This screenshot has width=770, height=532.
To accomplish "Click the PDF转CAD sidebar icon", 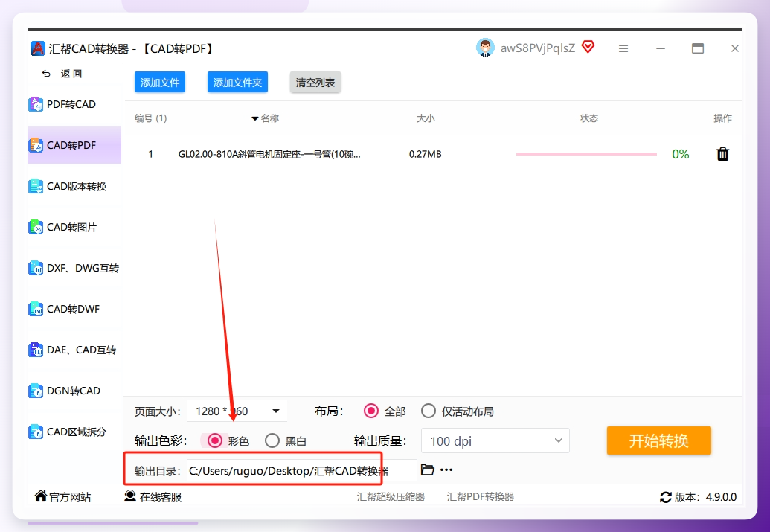I will click(36, 104).
